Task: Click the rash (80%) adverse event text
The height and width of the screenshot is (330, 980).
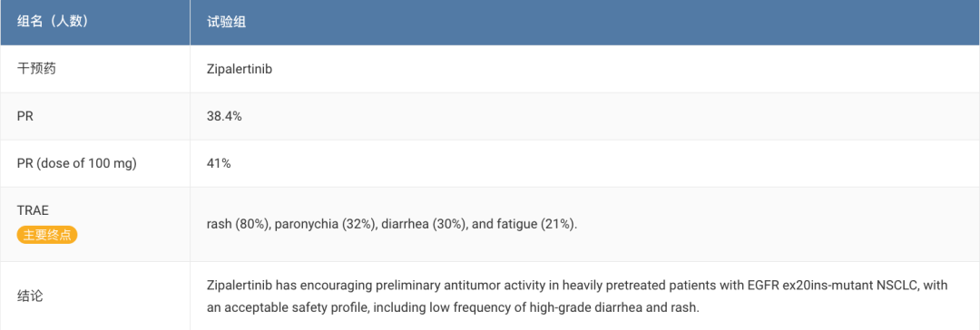Action: 237,224
